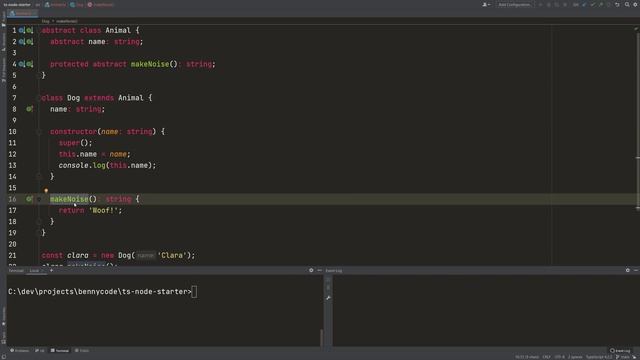Click the makeNoise breadcrumb above the editor
The width and height of the screenshot is (640, 360).
tap(67, 21)
